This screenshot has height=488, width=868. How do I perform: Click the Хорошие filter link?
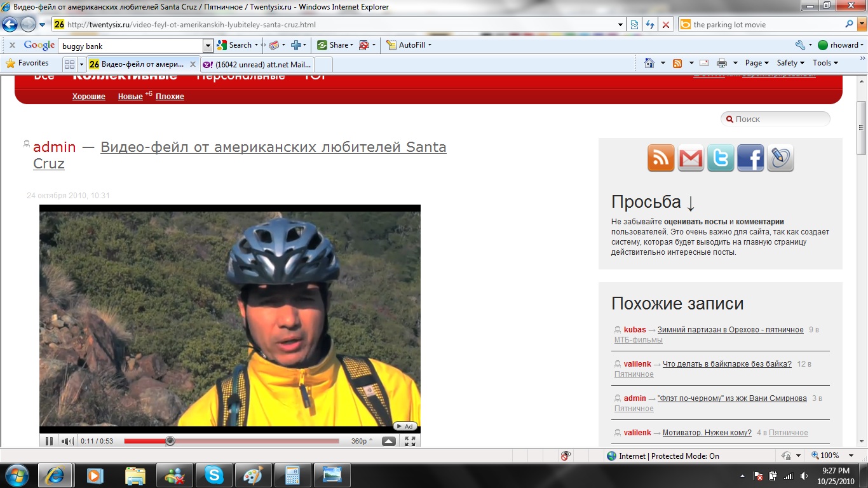[x=88, y=97]
